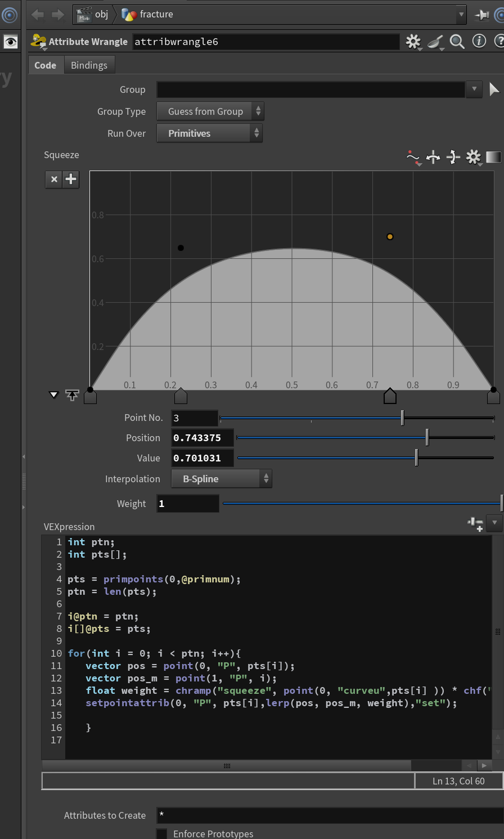
Task: Click the navigate back arrow
Action: coord(38,15)
